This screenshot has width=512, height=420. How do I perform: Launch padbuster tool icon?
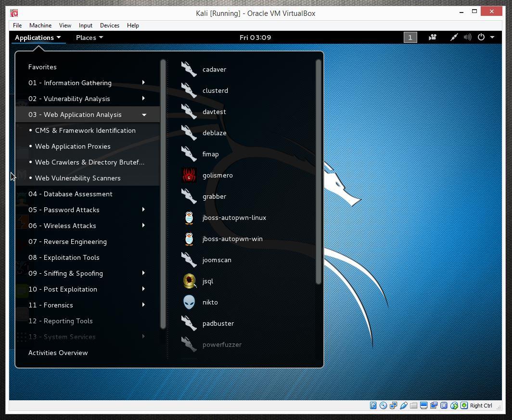click(189, 323)
